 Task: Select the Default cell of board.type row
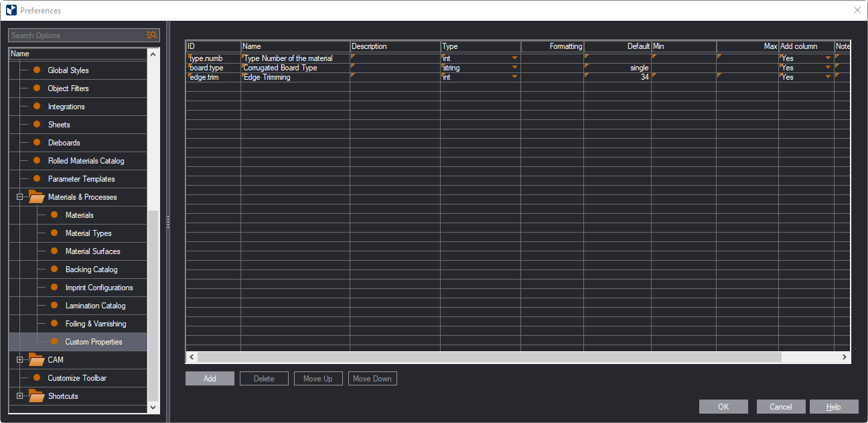[617, 68]
